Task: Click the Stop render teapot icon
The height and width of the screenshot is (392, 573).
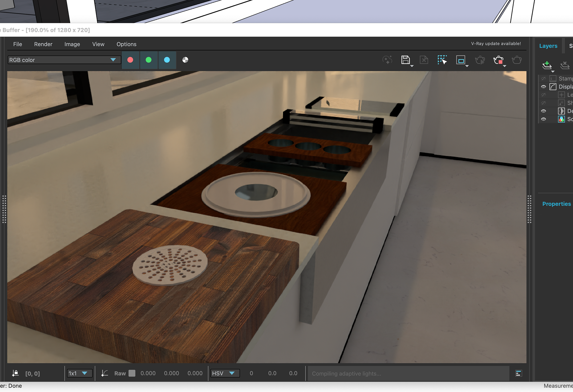Action: tap(498, 60)
